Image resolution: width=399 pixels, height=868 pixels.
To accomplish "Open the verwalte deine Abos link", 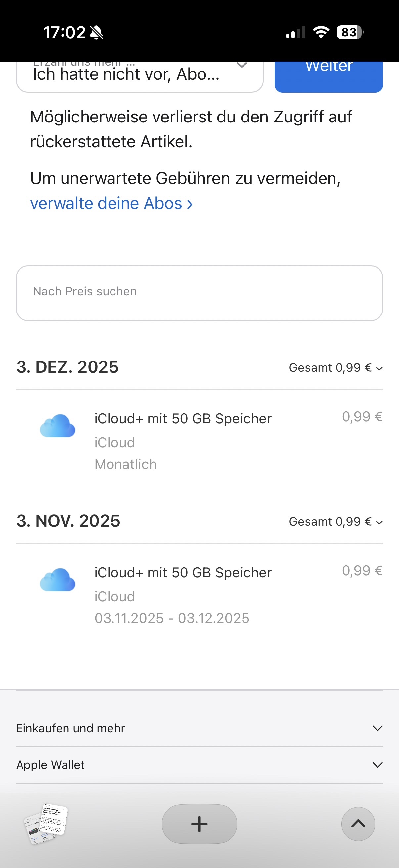I will (111, 204).
